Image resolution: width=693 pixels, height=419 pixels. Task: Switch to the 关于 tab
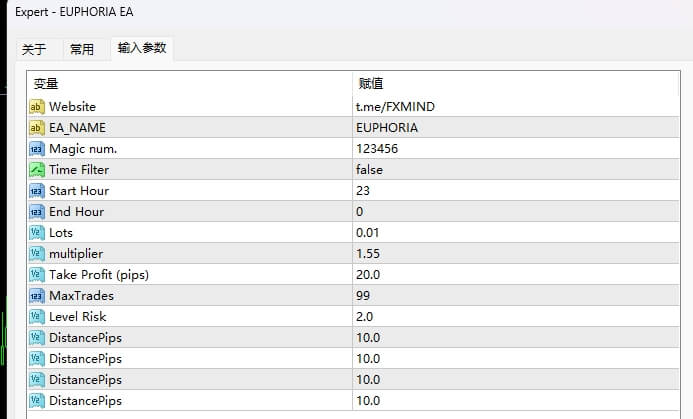click(x=34, y=49)
